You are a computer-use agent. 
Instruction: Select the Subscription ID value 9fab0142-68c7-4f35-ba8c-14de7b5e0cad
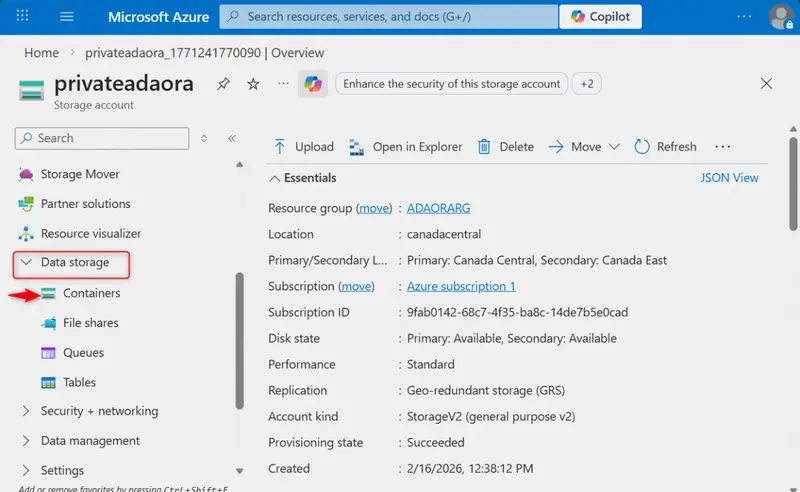[517, 312]
